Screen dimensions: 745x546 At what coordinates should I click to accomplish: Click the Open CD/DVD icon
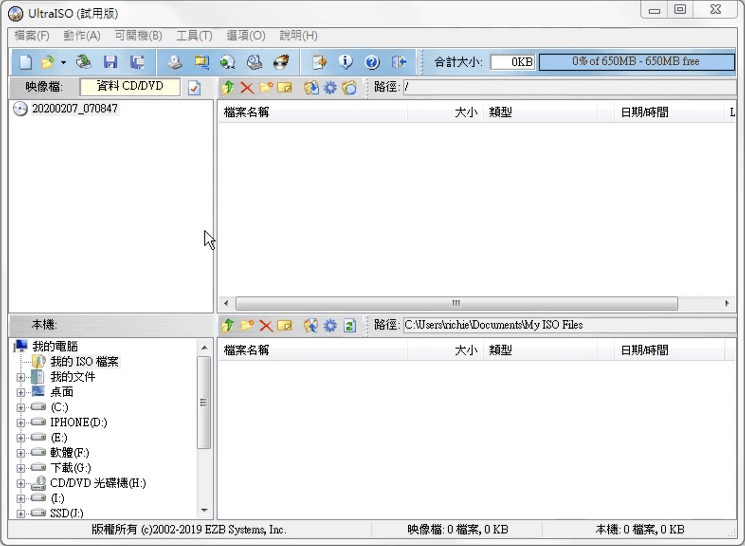(x=84, y=62)
